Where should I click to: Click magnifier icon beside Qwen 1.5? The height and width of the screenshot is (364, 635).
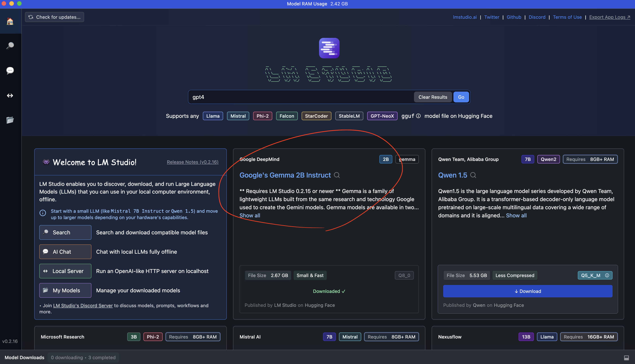473,175
